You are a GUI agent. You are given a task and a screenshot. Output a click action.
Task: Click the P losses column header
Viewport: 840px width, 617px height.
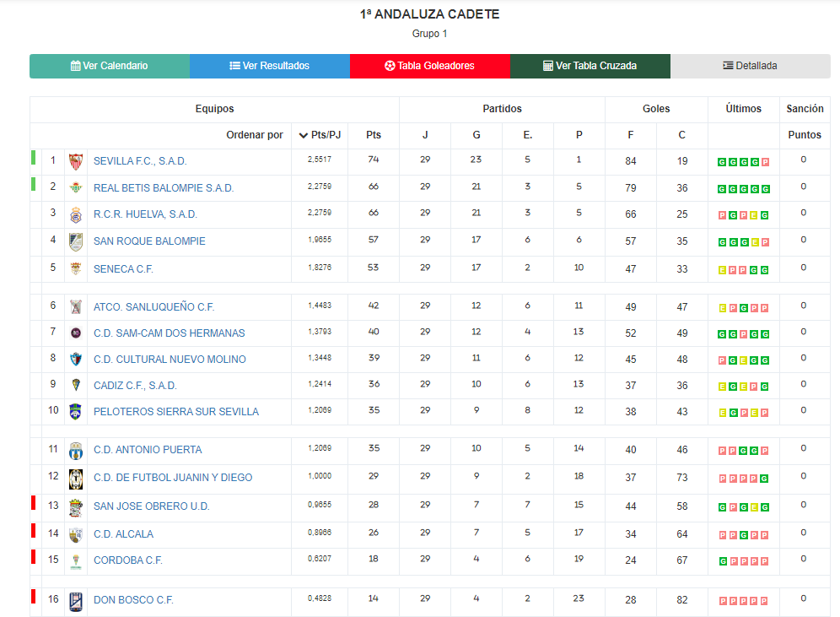579,135
